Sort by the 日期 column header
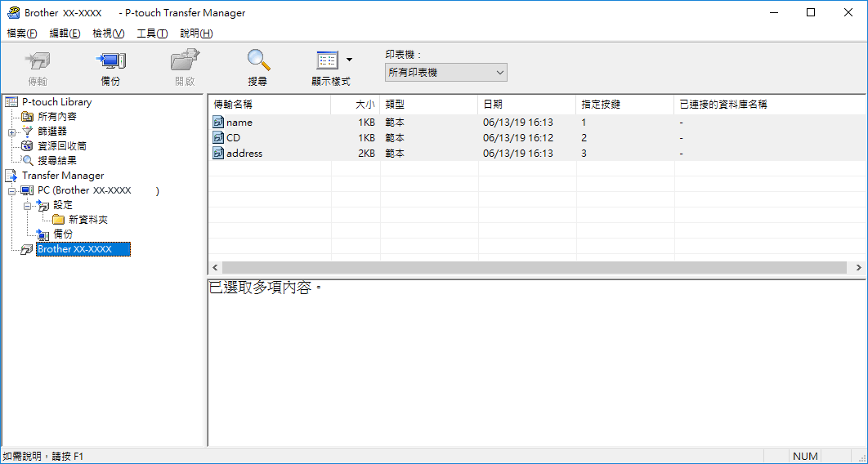The height and width of the screenshot is (464, 868). coord(527,105)
